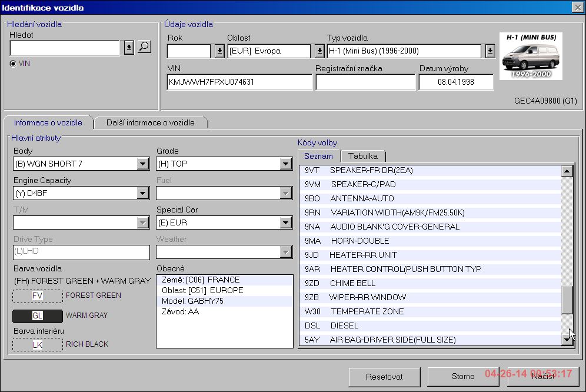Expand the Grade dropdown

point(286,164)
